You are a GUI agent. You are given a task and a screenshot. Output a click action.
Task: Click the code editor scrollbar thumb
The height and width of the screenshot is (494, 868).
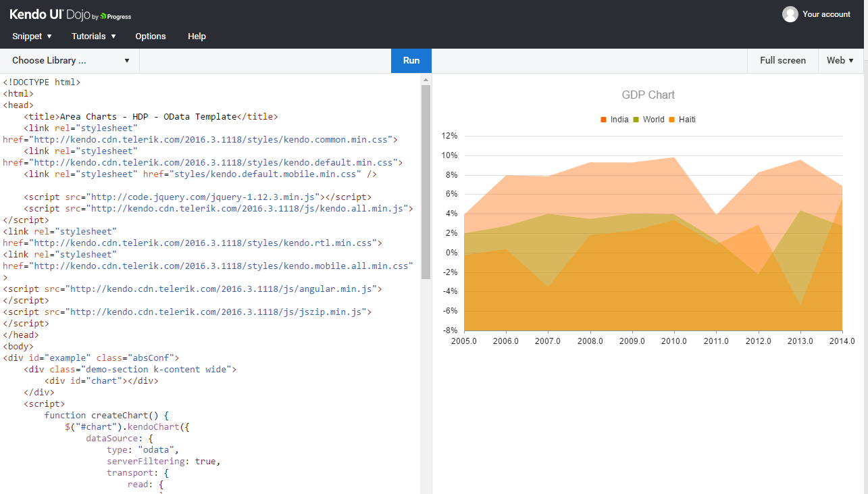click(426, 181)
